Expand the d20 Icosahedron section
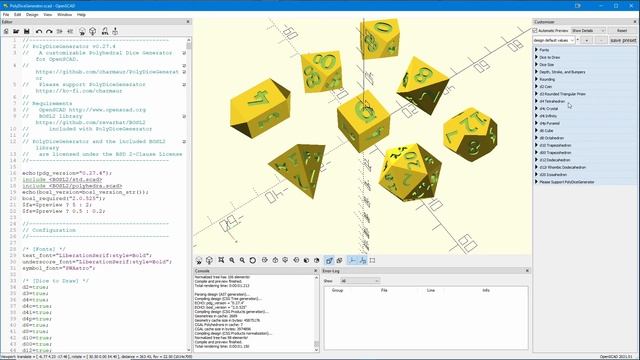This screenshot has width=640, height=360. tap(584, 175)
